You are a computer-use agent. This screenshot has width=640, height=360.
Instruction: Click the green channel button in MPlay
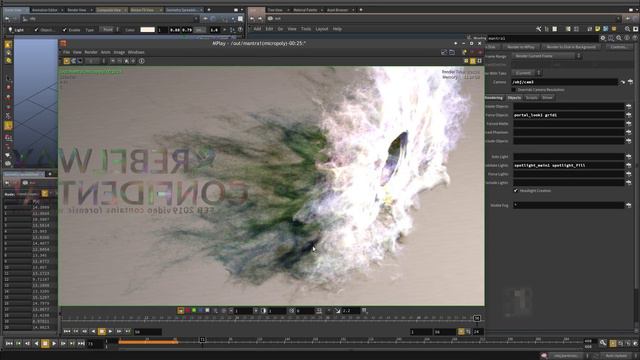pyautogui.click(x=194, y=311)
